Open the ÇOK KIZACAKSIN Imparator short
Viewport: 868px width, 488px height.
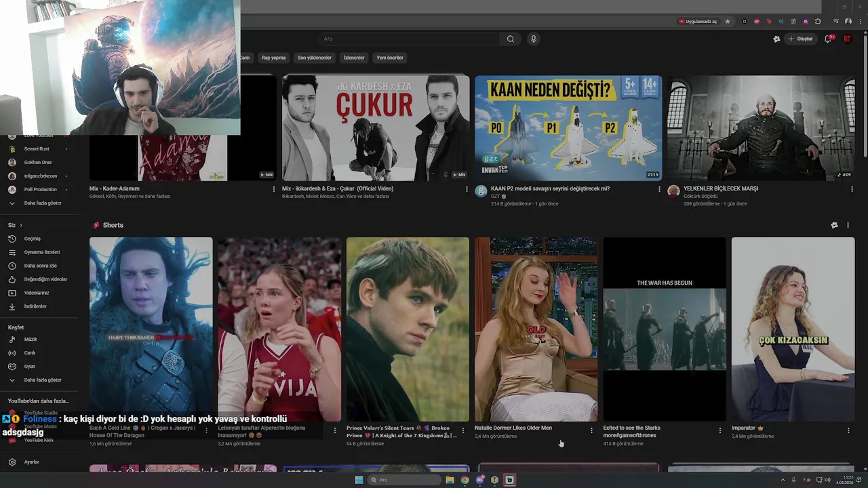pos(793,329)
